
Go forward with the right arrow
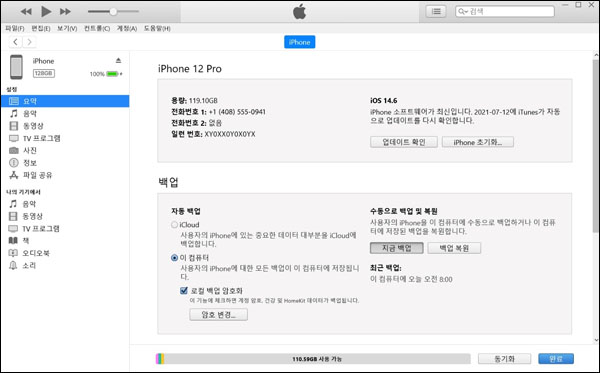[29, 42]
